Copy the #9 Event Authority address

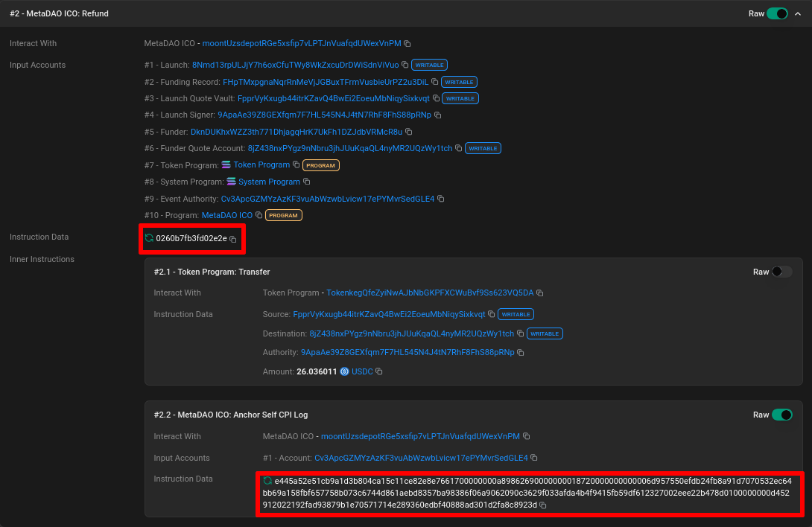pyautogui.click(x=441, y=199)
